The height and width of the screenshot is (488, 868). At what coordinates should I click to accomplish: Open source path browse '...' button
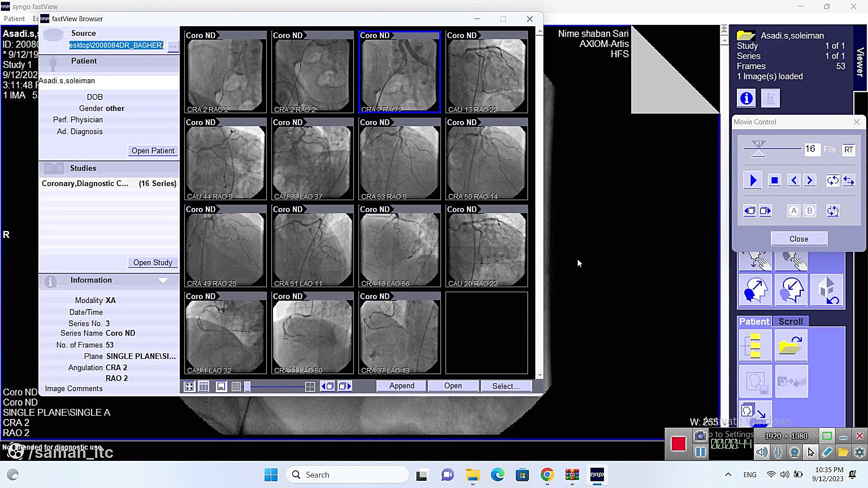173,46
